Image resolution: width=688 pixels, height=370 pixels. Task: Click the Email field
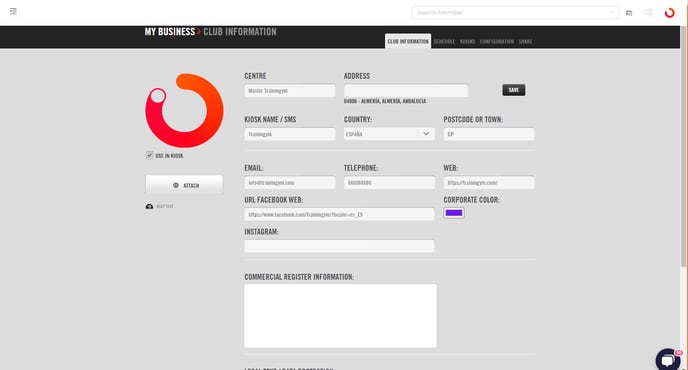[290, 183]
